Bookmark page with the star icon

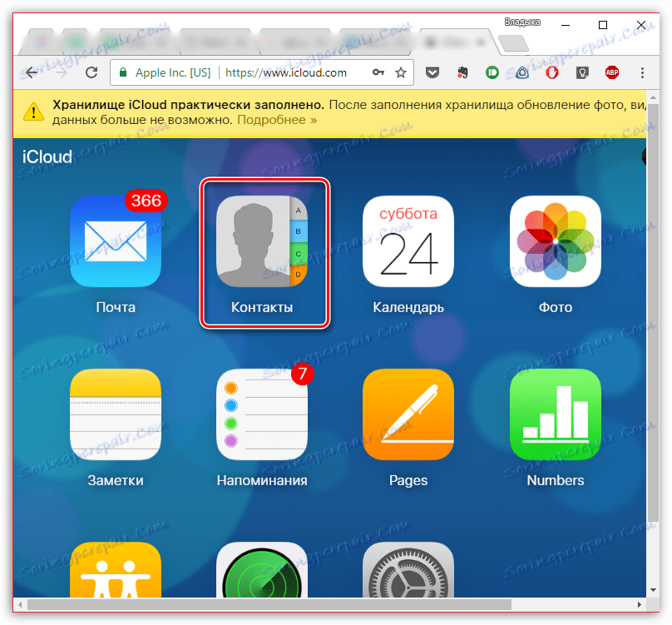401,72
